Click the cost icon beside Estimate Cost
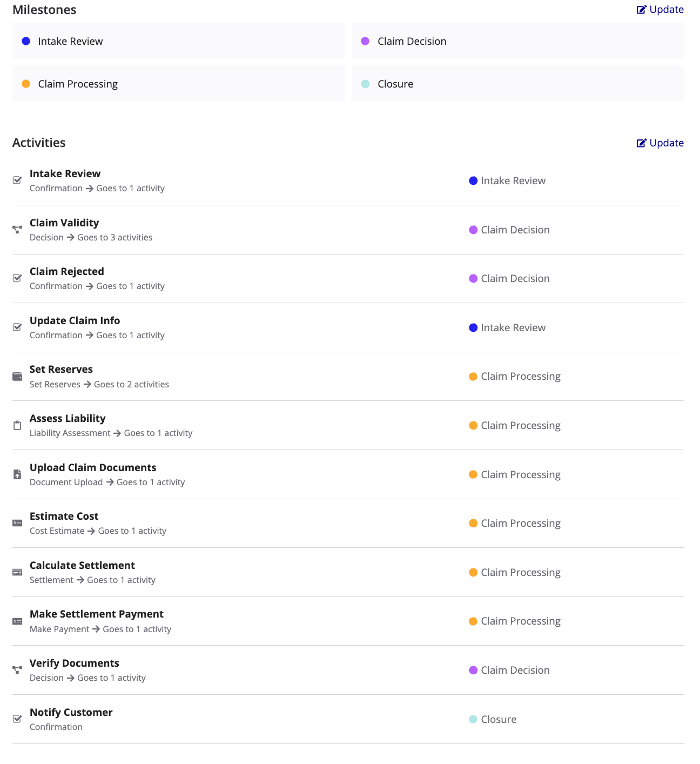The image size is (700, 764). (17, 523)
